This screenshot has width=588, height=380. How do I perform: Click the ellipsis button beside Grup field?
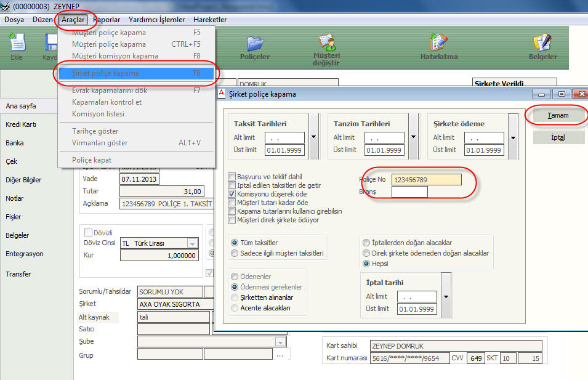(280, 355)
